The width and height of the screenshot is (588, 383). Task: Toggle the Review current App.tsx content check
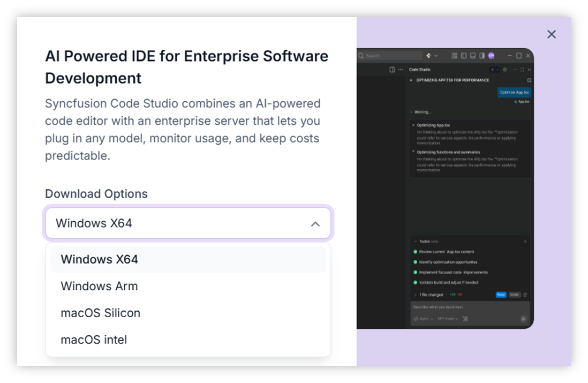pyautogui.click(x=415, y=252)
